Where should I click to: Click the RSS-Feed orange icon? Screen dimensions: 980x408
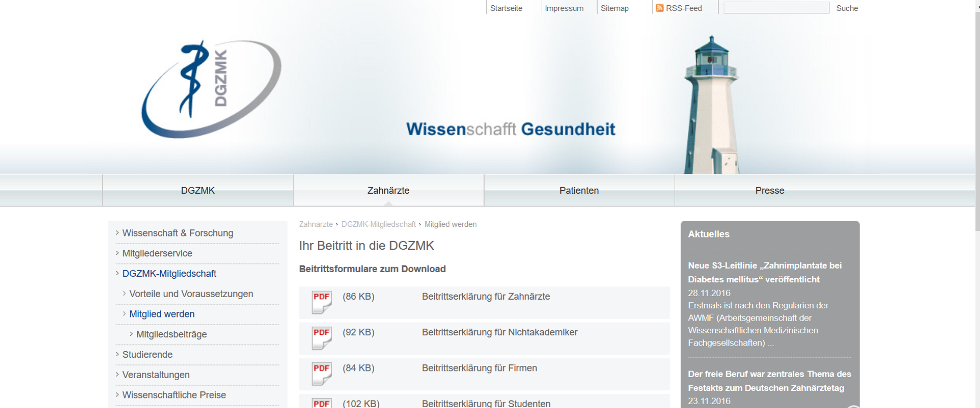point(659,8)
